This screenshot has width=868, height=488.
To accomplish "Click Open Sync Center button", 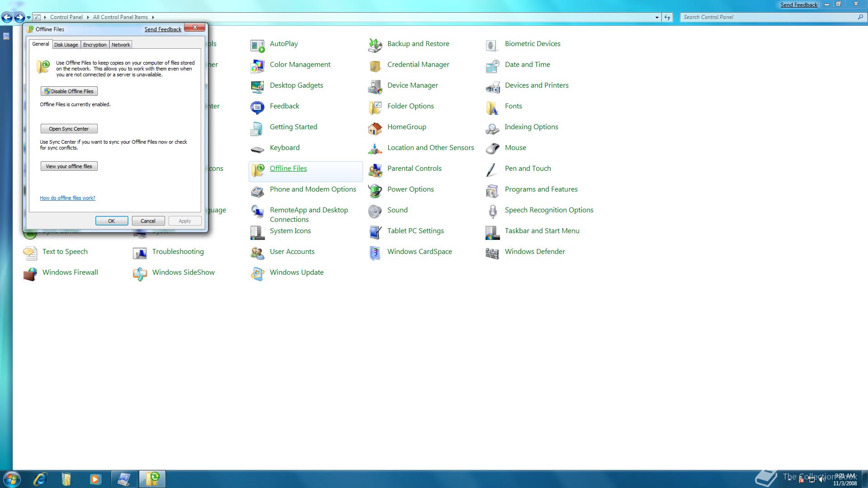I will point(69,129).
